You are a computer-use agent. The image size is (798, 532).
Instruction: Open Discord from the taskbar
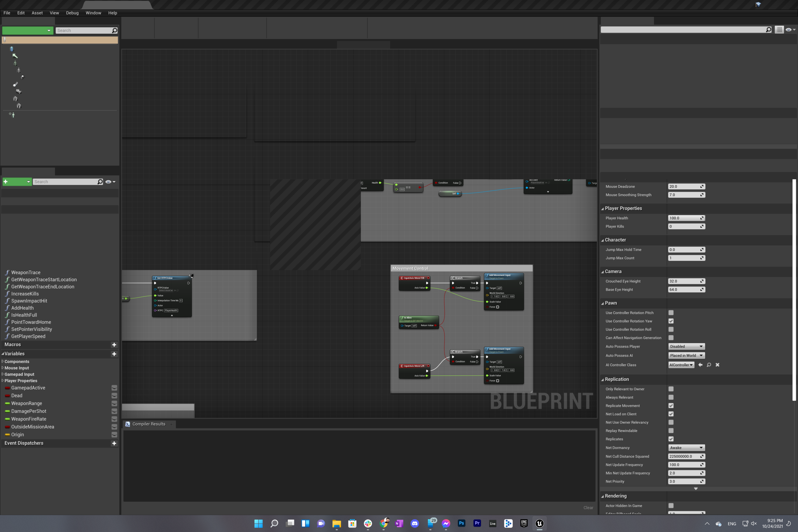415,523
